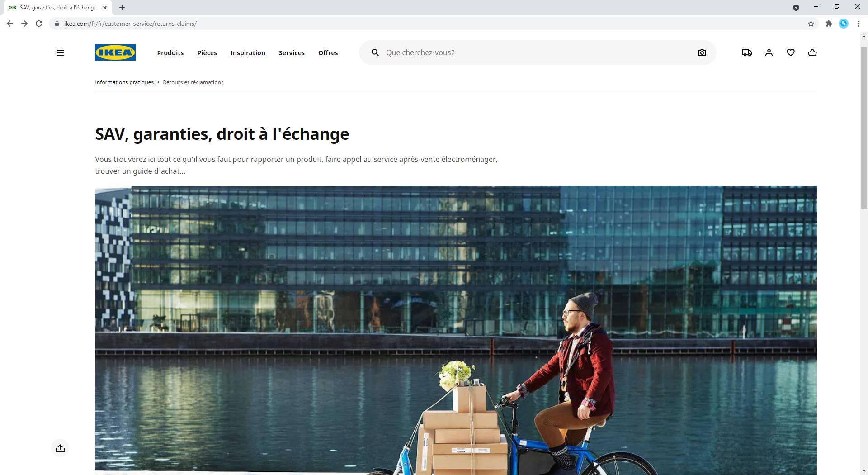Click the scrollbar up arrow
Viewport: 868px width, 475px height.
(864, 36)
